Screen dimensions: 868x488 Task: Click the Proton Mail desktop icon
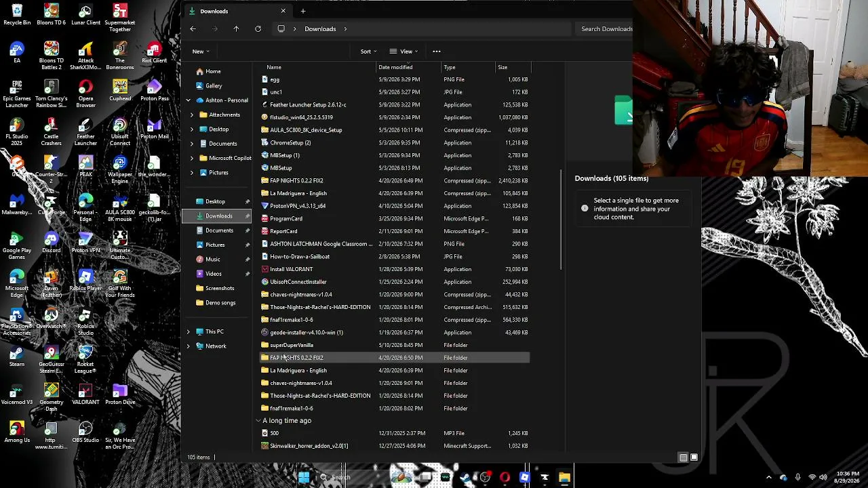click(155, 129)
